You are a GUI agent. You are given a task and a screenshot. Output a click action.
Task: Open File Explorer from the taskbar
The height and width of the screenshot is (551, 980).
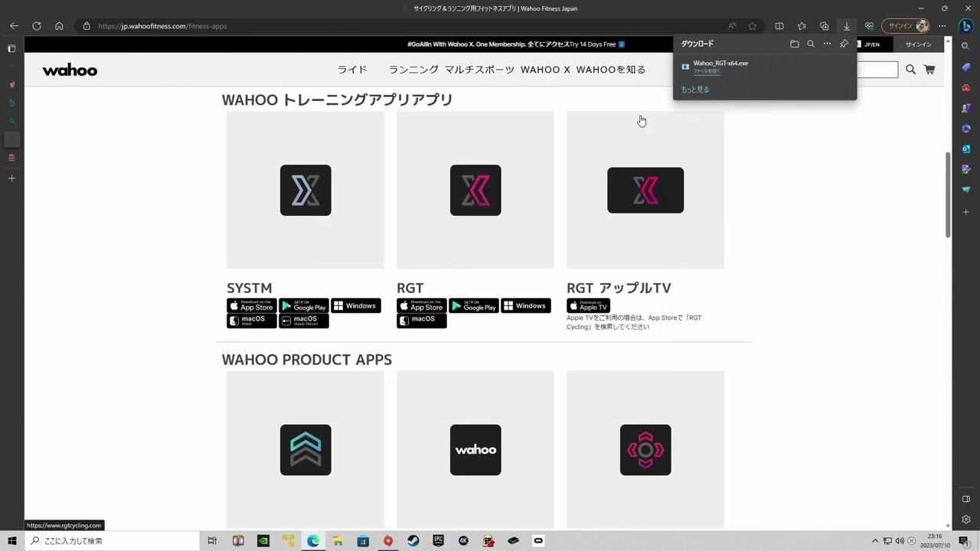tap(338, 541)
